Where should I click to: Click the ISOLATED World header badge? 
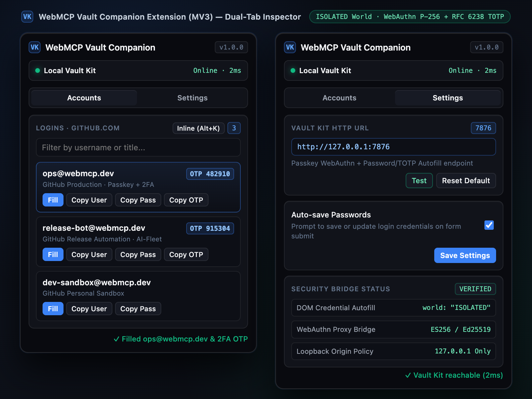410,17
